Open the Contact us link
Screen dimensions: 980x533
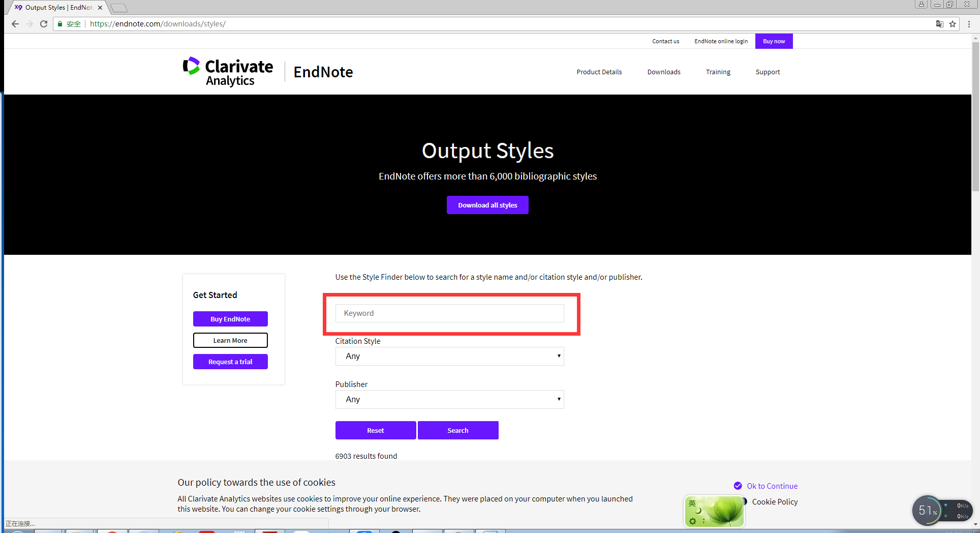click(666, 41)
